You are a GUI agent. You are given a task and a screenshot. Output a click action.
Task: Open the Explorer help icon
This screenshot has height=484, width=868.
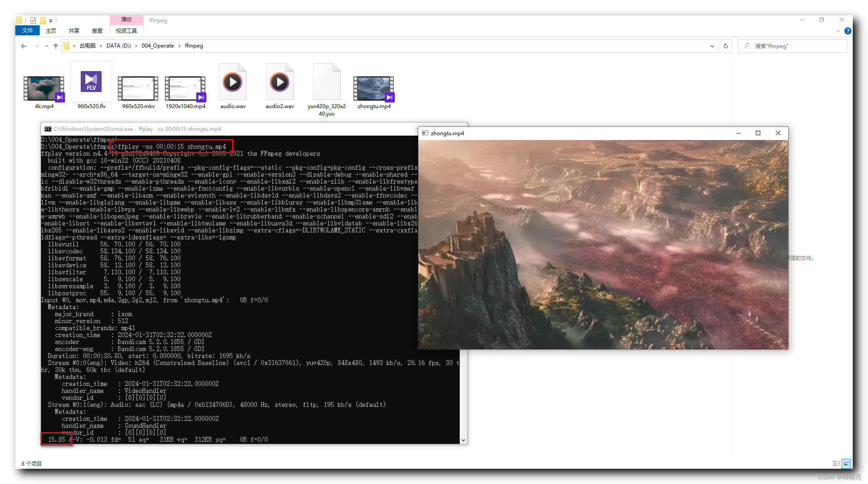tap(847, 31)
